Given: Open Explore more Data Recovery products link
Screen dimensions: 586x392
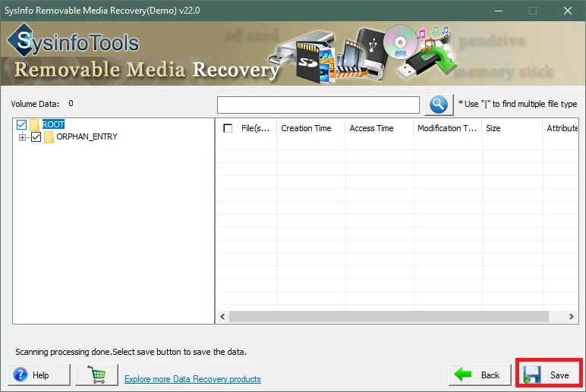Looking at the screenshot, I should (x=193, y=379).
